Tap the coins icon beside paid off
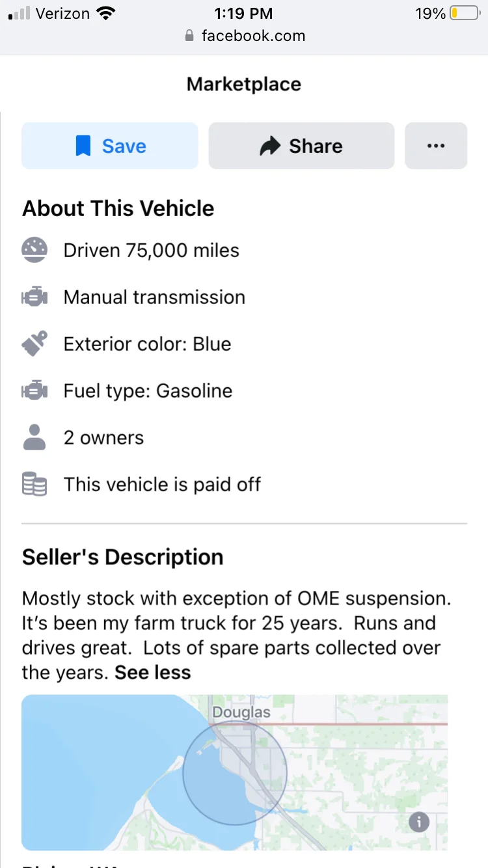This screenshot has width=488, height=868. click(x=34, y=485)
